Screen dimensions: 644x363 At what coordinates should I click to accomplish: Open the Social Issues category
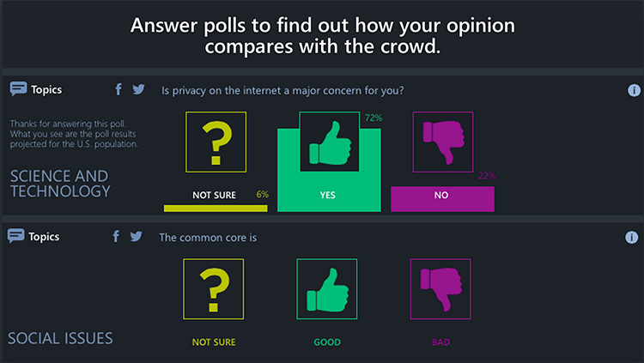click(x=60, y=338)
